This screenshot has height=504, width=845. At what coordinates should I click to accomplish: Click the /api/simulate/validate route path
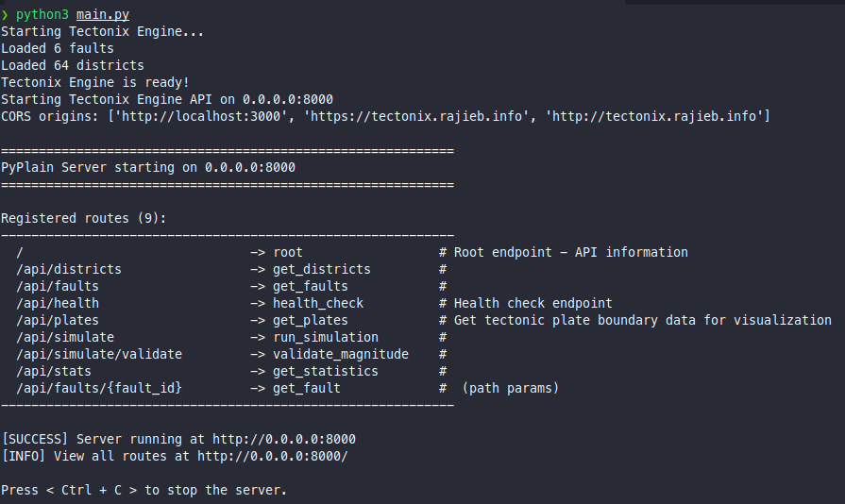(x=99, y=354)
